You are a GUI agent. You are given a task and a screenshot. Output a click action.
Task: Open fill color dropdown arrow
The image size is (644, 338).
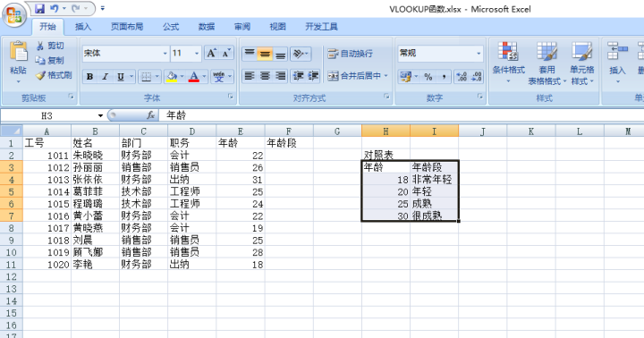click(182, 77)
